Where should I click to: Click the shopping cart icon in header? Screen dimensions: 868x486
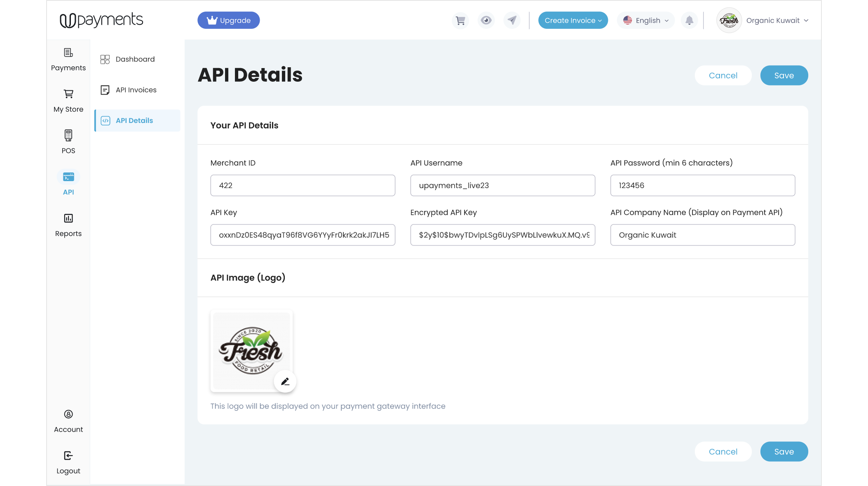[x=460, y=20]
